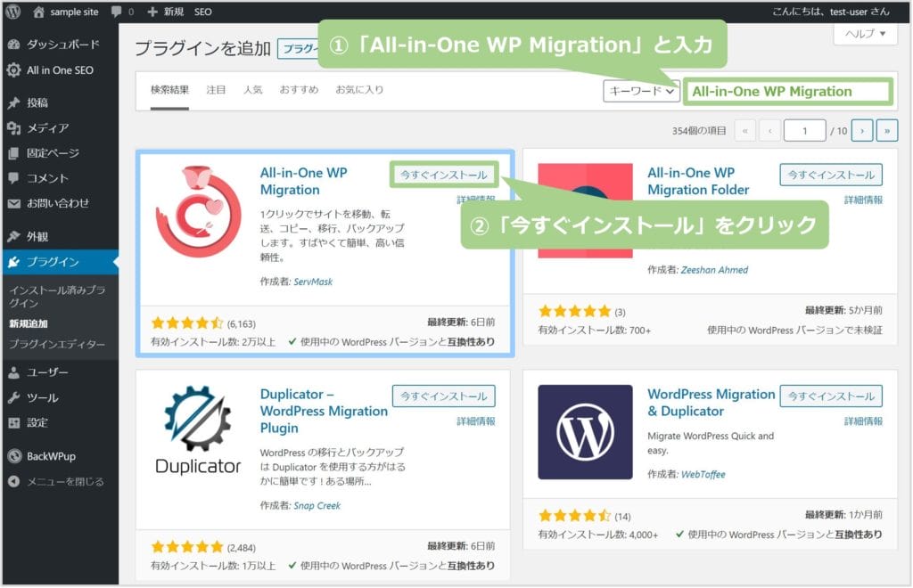The width and height of the screenshot is (913, 588).
Task: Open the キーワード search type dropdown
Action: point(641,91)
